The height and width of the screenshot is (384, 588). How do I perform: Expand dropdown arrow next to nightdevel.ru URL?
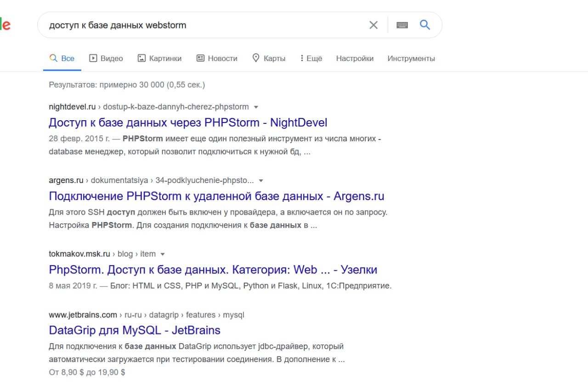coord(256,107)
